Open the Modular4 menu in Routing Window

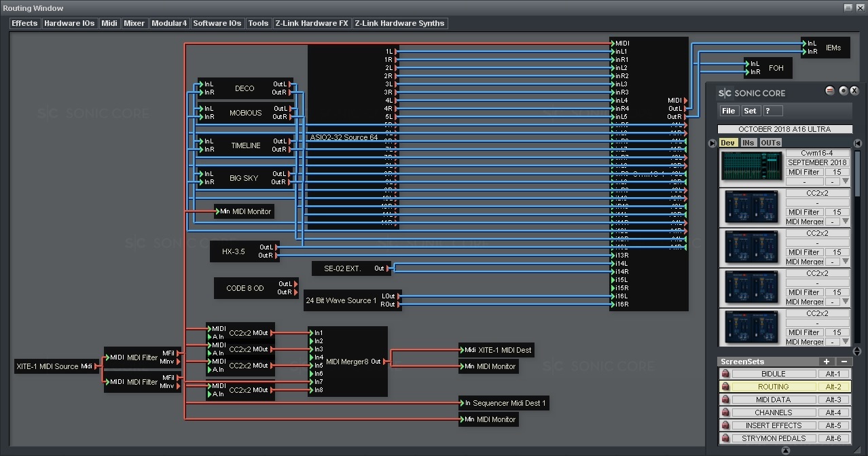168,23
